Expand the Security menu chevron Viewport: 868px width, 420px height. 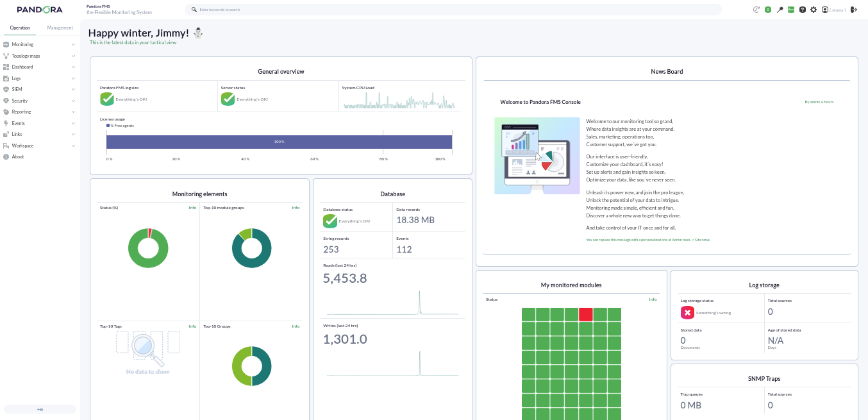tap(73, 101)
